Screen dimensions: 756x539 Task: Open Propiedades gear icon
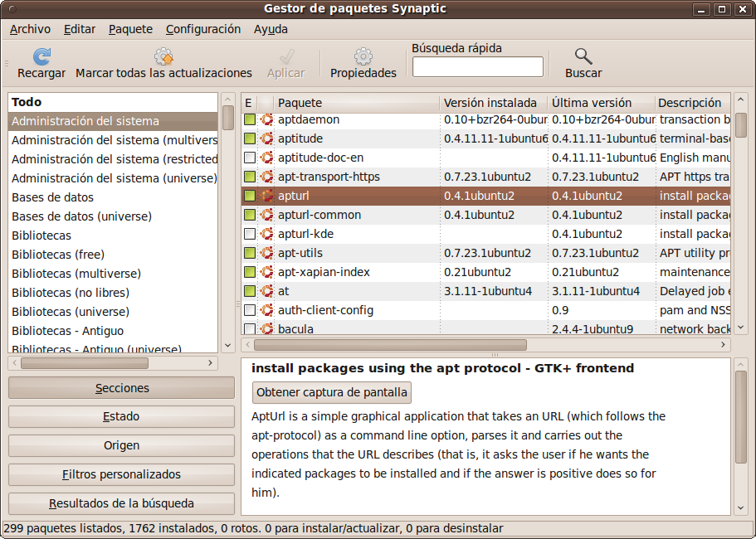[363, 56]
